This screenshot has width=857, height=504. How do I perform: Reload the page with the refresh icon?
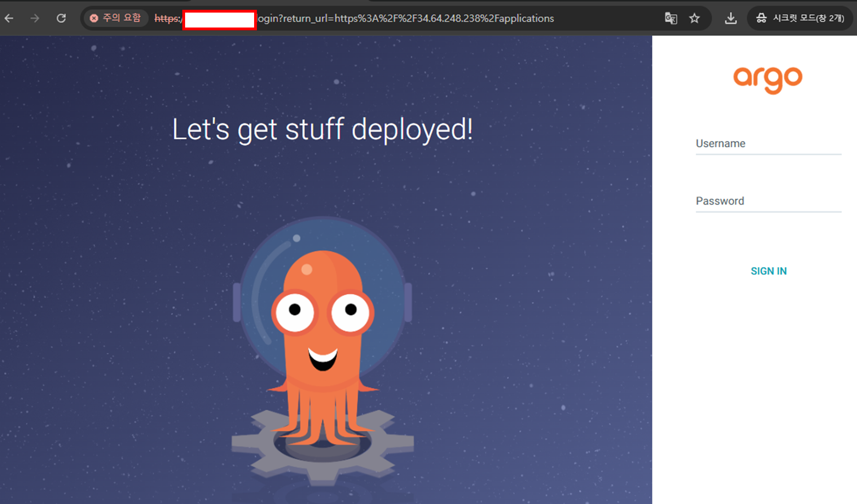[x=61, y=18]
